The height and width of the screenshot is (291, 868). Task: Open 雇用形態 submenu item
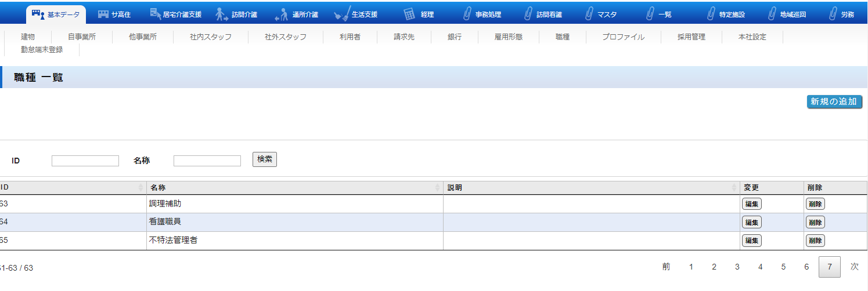tap(508, 37)
